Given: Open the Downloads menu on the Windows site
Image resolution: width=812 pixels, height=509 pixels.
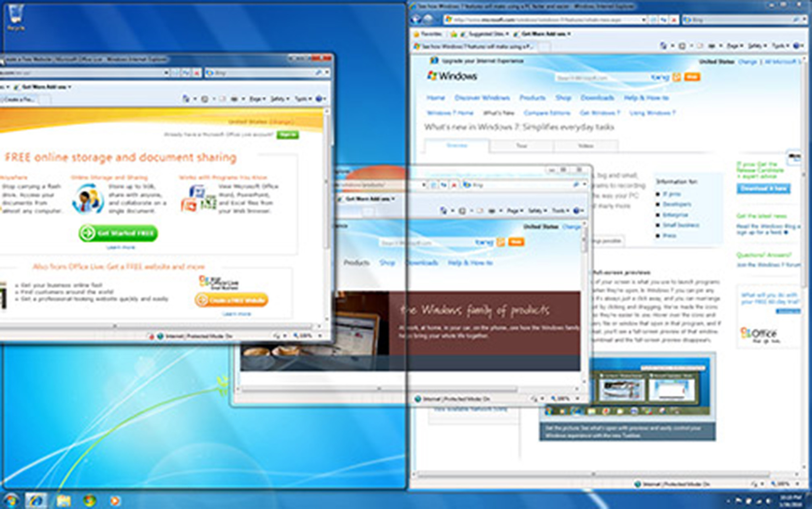Looking at the screenshot, I should pyautogui.click(x=597, y=98).
